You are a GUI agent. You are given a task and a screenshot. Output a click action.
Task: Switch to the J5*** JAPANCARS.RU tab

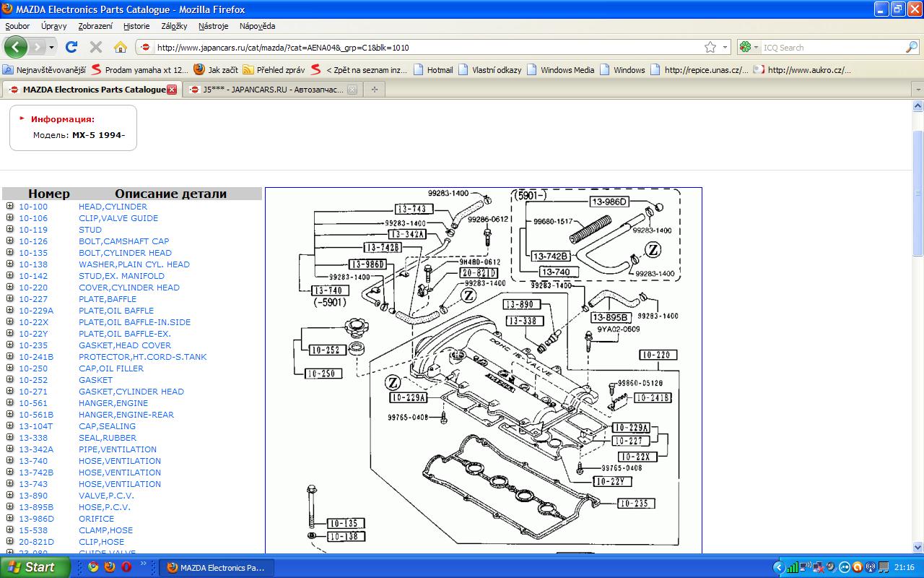tap(273, 90)
